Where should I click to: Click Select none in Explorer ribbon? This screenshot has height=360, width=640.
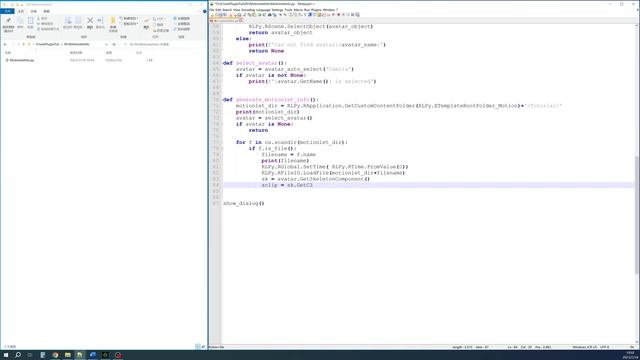182,24
